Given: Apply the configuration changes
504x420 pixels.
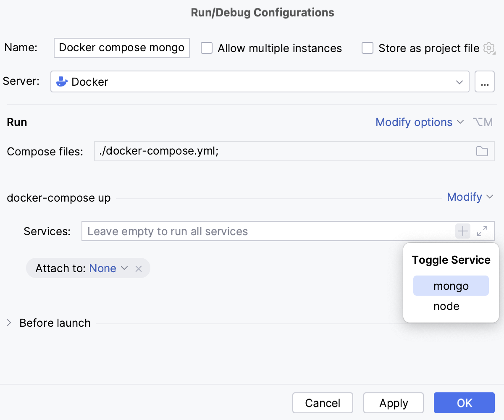Looking at the screenshot, I should pyautogui.click(x=393, y=402).
